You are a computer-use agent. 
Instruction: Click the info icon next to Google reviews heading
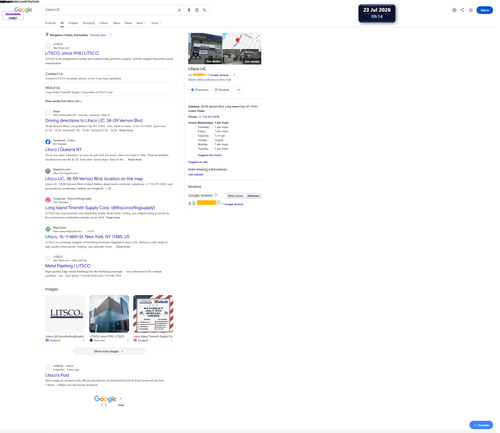(216, 195)
